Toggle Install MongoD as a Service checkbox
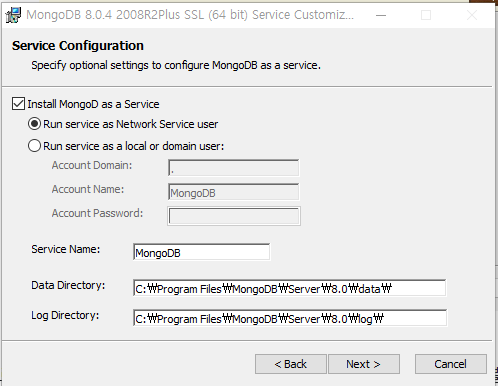Image resolution: width=498 pixels, height=386 pixels. coord(18,104)
